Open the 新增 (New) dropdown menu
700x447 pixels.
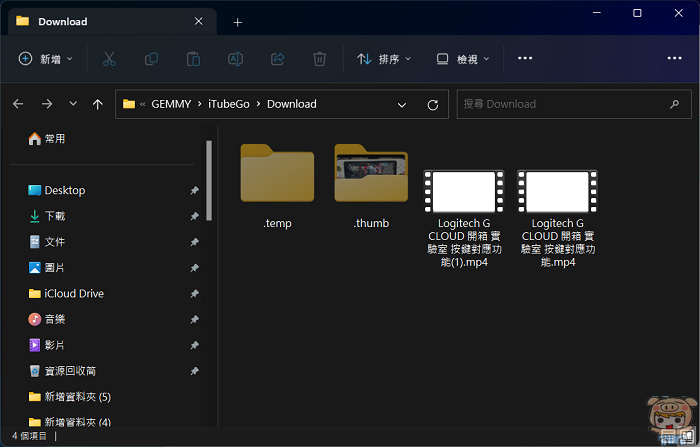pyautogui.click(x=46, y=59)
